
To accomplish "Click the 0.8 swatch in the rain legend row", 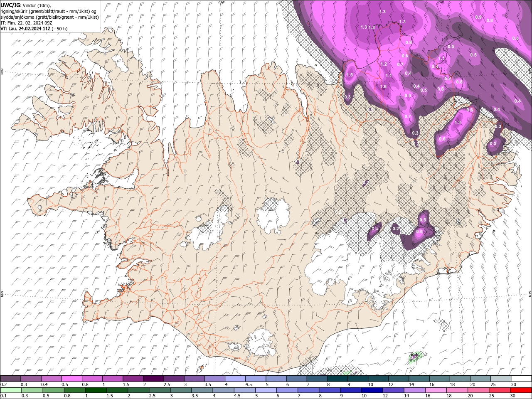I will click(74, 390).
